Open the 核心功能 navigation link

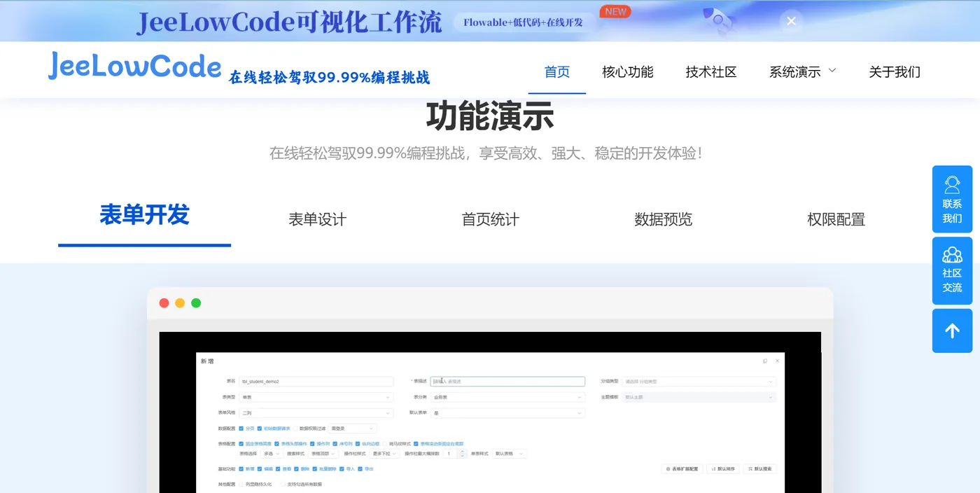[628, 71]
